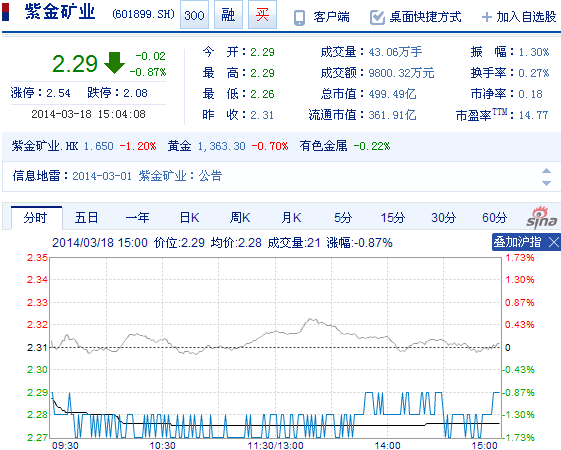Switch to the 15分 tab
Viewport: 561px width, 450px height.
pyautogui.click(x=392, y=217)
